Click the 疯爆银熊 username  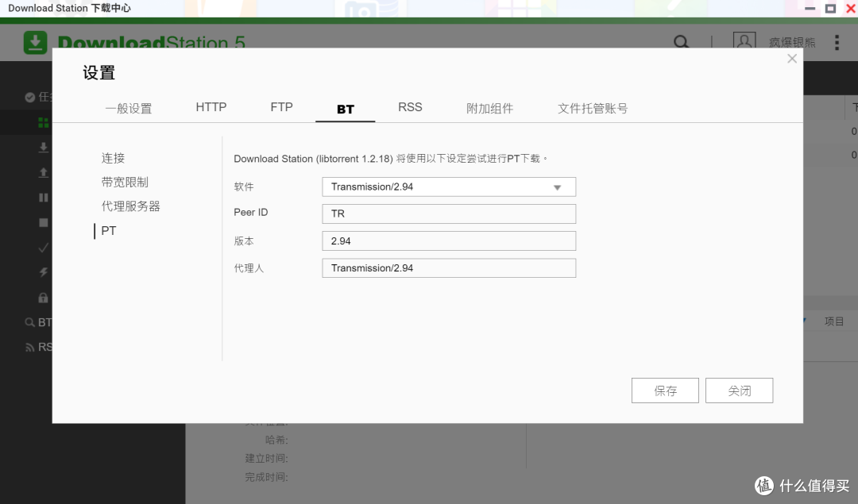pyautogui.click(x=792, y=43)
